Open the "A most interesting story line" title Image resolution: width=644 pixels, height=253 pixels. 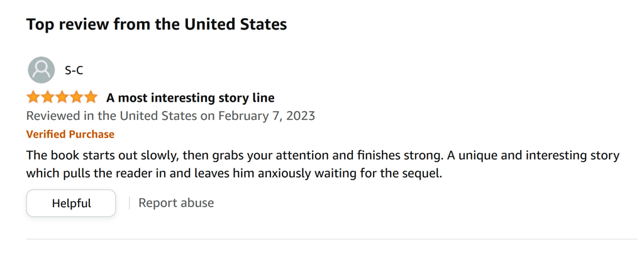coord(191,98)
